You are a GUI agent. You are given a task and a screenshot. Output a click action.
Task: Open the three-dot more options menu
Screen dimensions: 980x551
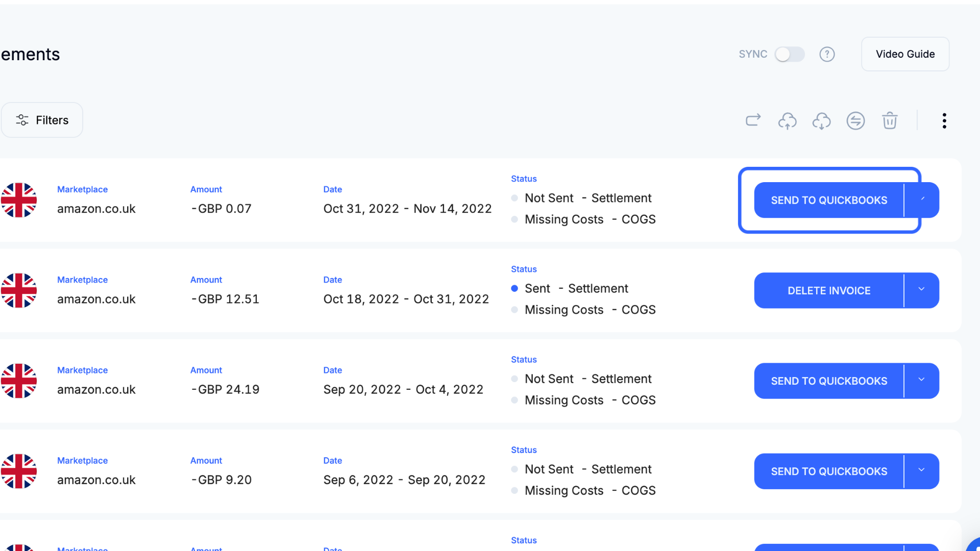(944, 121)
